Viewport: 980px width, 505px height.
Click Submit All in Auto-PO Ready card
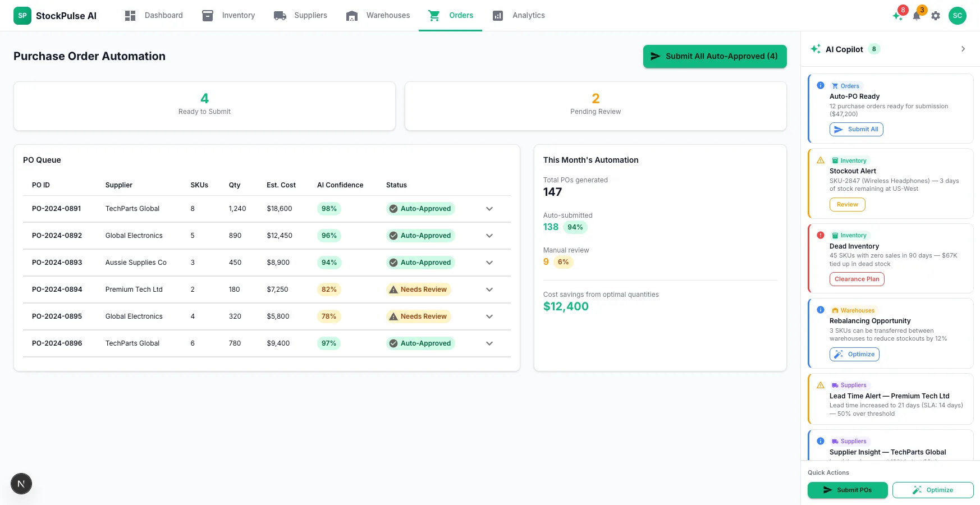point(857,130)
